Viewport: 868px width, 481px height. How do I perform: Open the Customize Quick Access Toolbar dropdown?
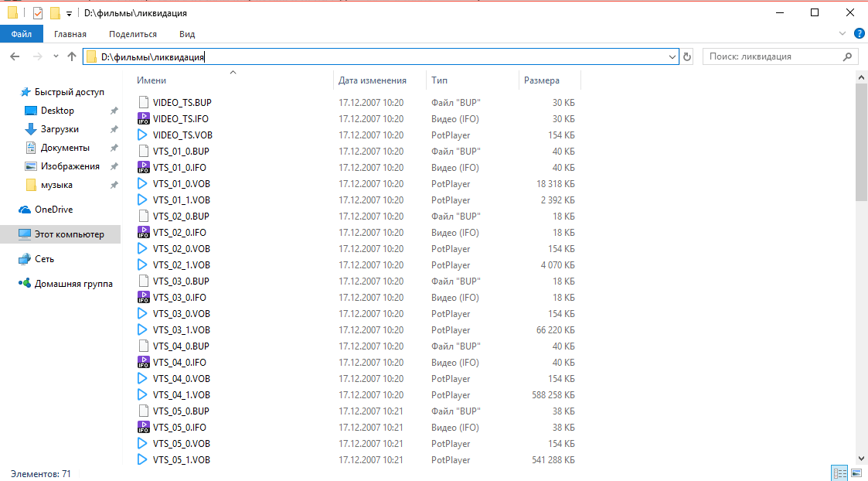(x=69, y=13)
